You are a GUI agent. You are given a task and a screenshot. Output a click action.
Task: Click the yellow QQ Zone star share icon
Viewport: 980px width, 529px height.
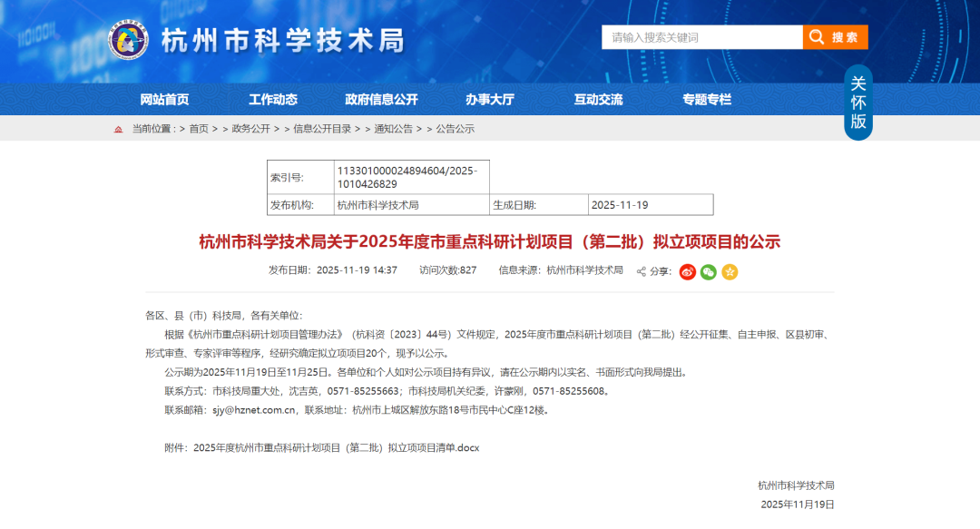tap(730, 271)
